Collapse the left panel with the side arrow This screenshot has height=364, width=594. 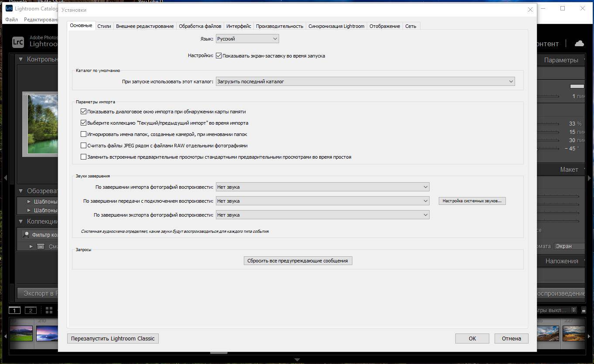(x=5, y=178)
